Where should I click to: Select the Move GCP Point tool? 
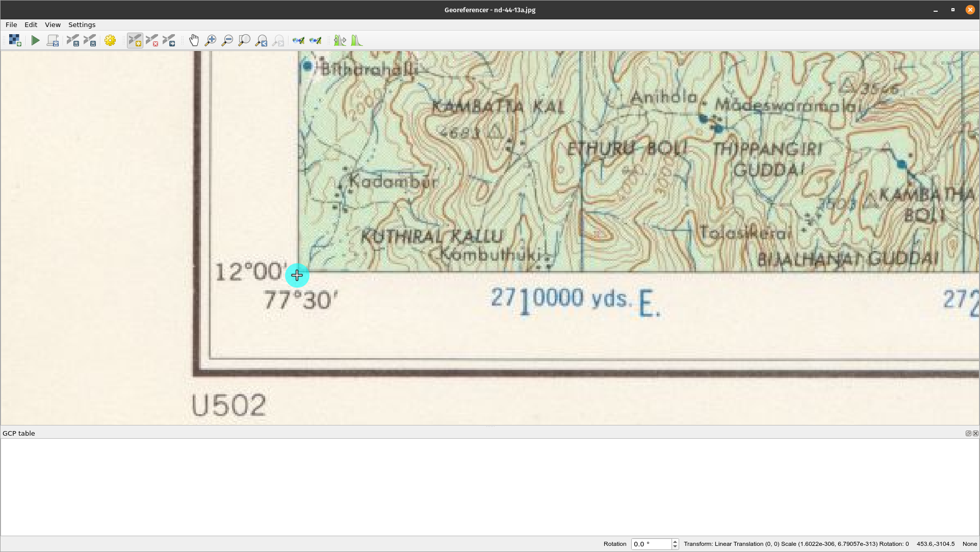(x=169, y=40)
